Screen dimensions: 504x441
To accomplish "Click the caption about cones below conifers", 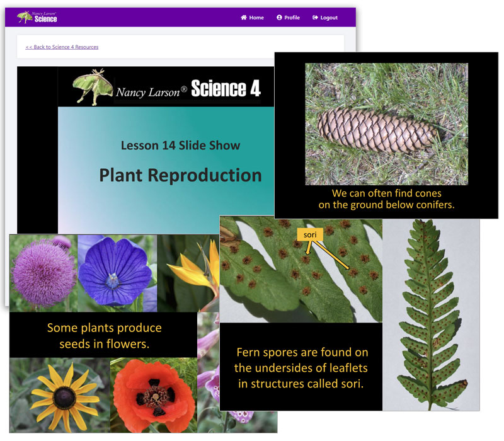I will click(386, 199).
